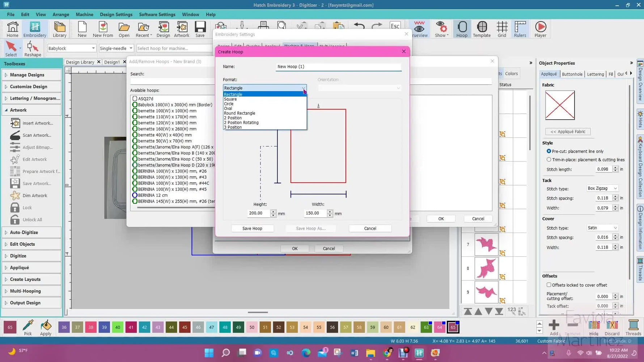Open the Machine menu
The height and width of the screenshot is (362, 644).
[84, 14]
